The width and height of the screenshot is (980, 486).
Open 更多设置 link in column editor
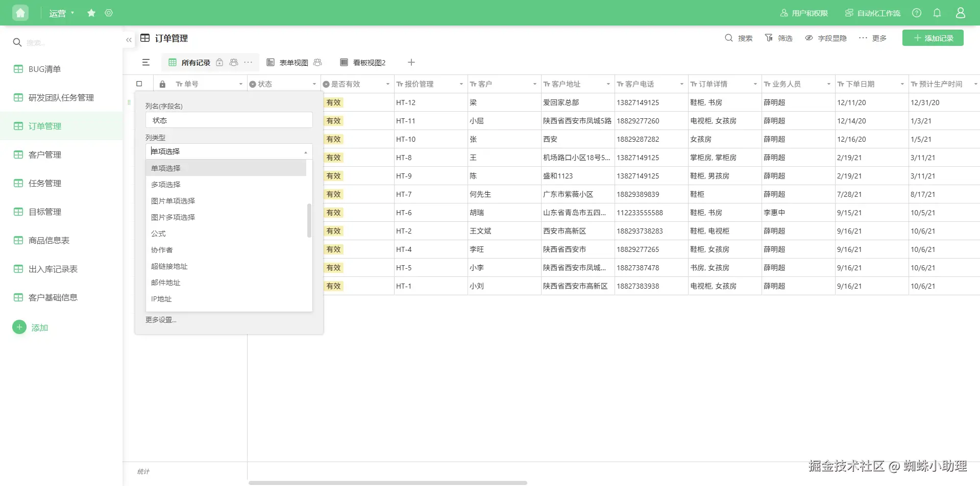(161, 320)
